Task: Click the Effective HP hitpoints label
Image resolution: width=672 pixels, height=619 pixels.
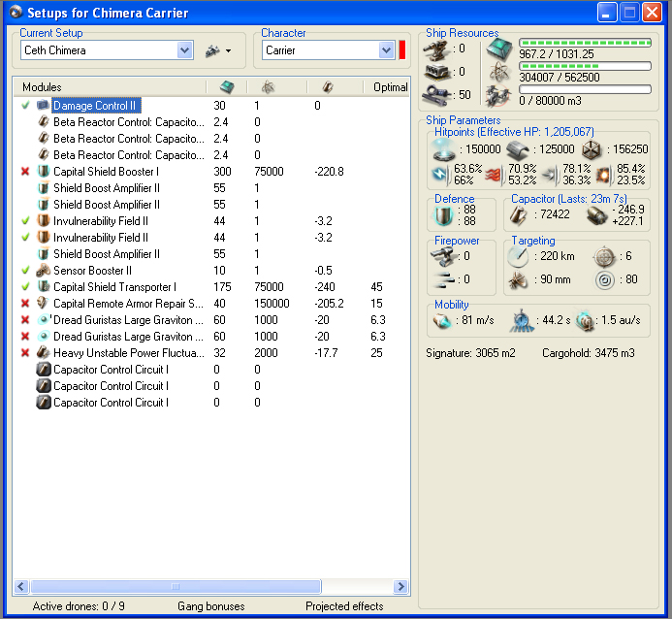Action: click(514, 132)
